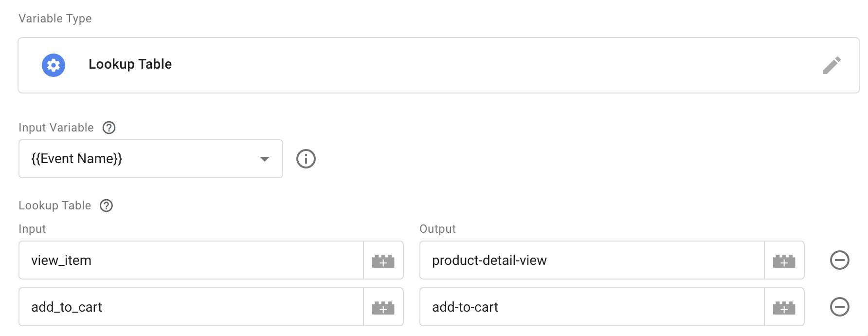
Task: Click variable picker icon in add-to-cart output
Action: [x=784, y=307]
